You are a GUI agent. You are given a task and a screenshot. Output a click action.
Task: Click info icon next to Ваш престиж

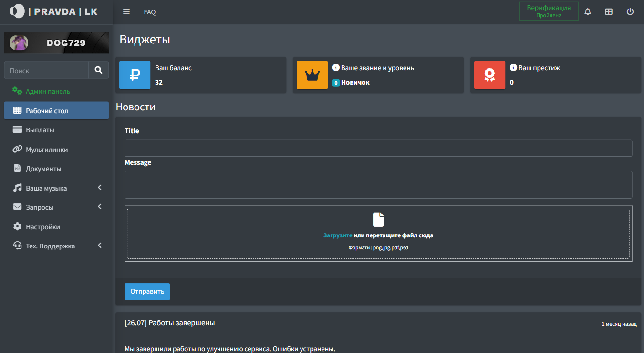tap(513, 68)
